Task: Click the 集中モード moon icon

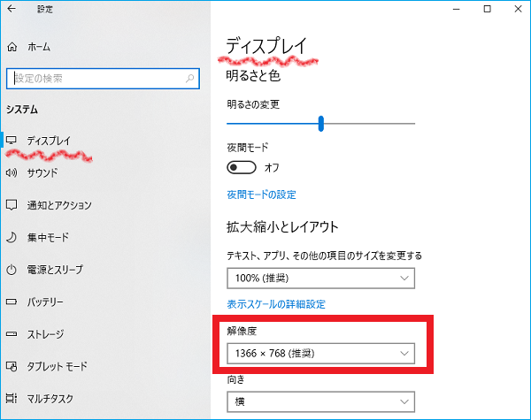Action: (12, 237)
